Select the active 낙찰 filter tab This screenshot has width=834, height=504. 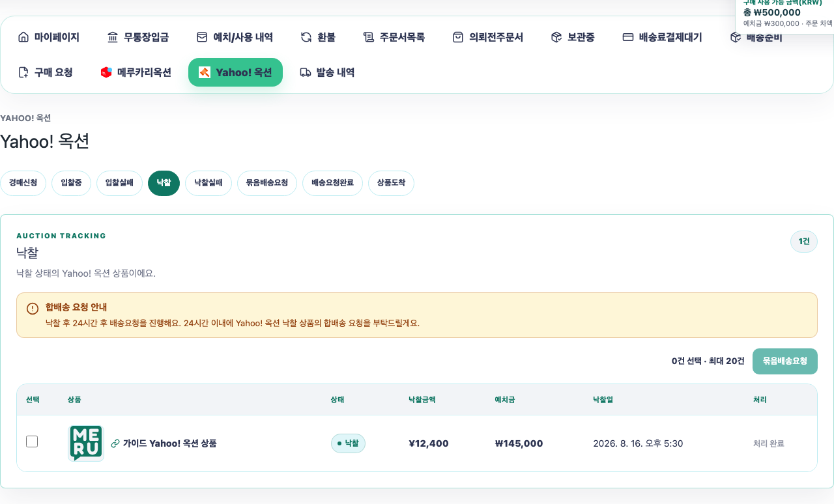164,183
